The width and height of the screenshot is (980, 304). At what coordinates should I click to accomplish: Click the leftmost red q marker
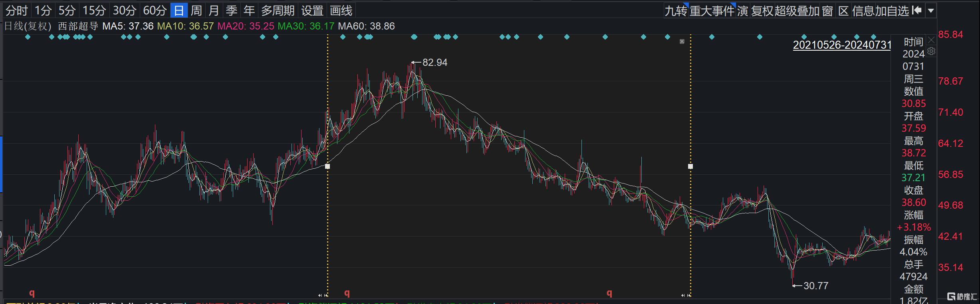coord(32,293)
